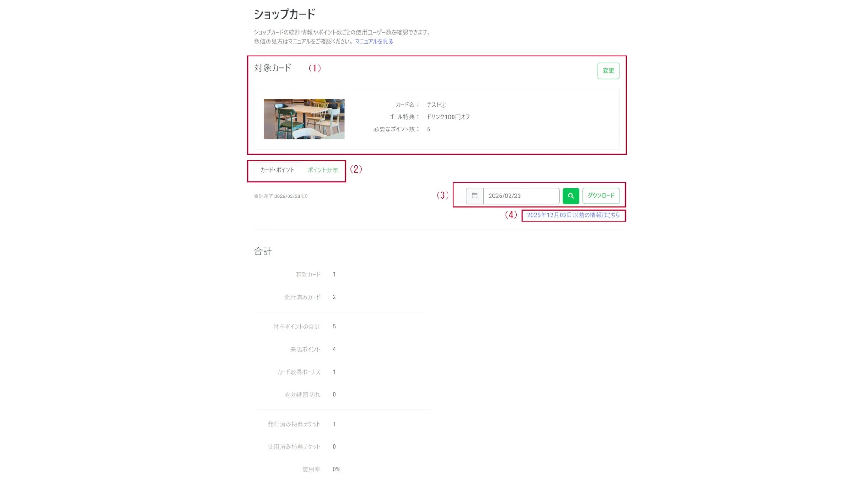Image resolution: width=868 pixels, height=488 pixels.
Task: Click the 2026/02/23 date input field
Action: (521, 196)
